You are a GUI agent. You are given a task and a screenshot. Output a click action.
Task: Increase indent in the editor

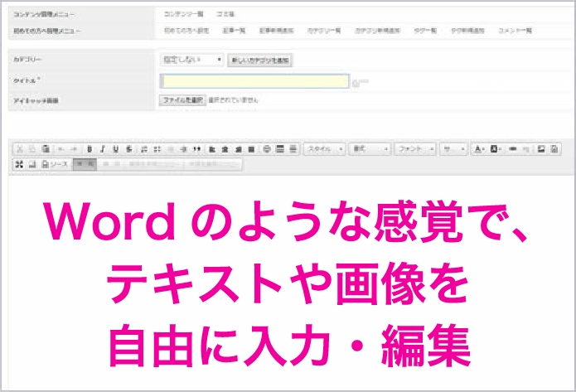click(x=184, y=149)
